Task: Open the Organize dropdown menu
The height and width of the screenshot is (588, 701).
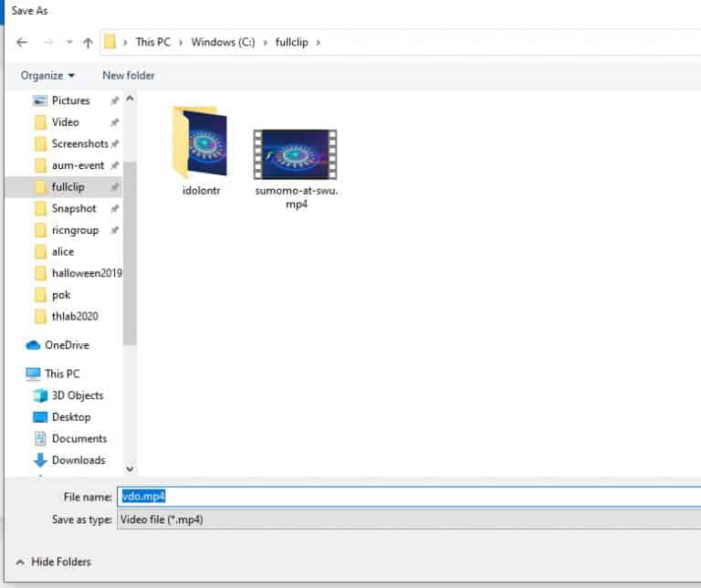Action: pyautogui.click(x=47, y=75)
